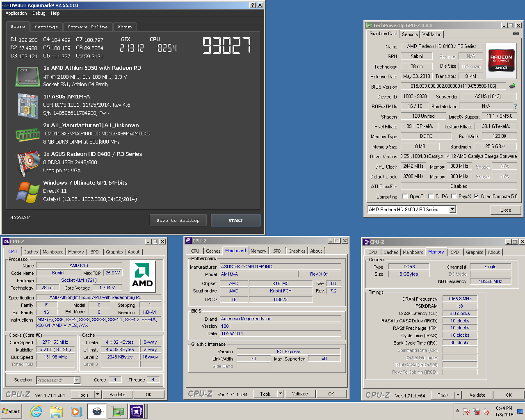Click the show desktop monitor icon in tray
Image resolution: width=525 pixels, height=420 pixels.
click(520, 411)
